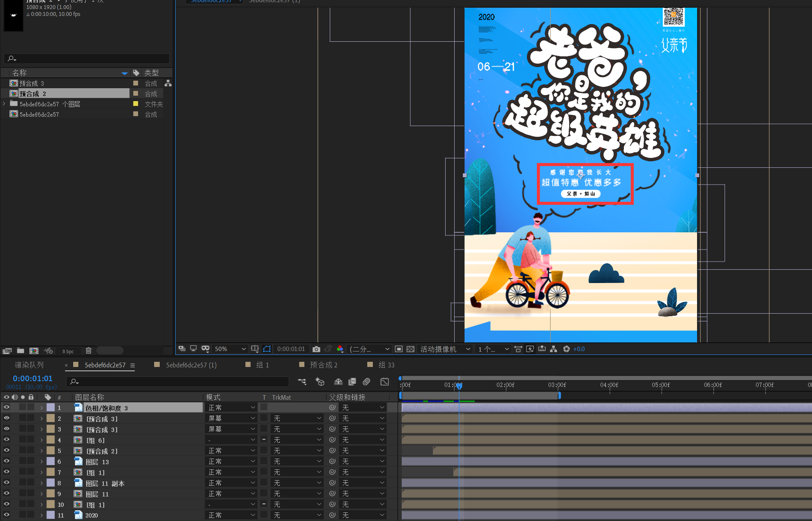812x521 pixels.
Task: Open the timeline button in viewer bar
Action: [542, 349]
